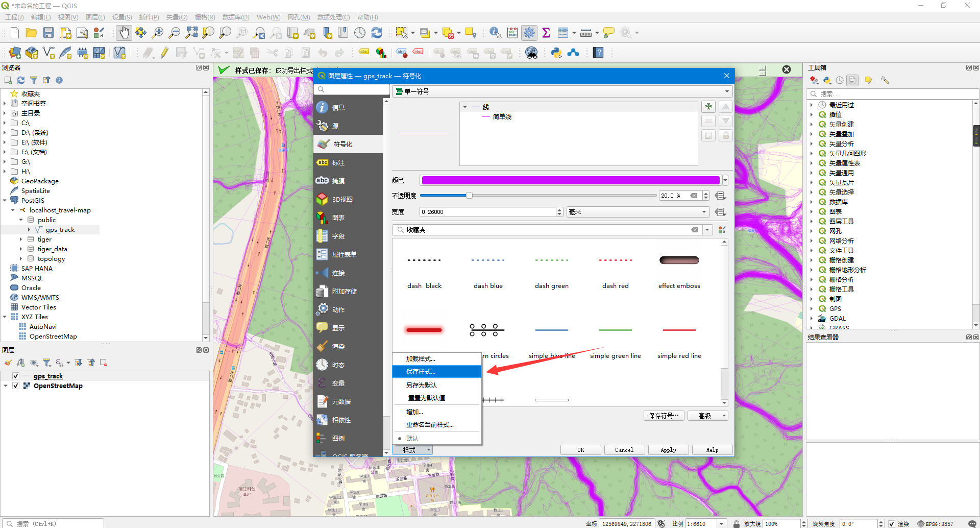
Task: Click the scale lock icon in status bar
Action: pos(737,524)
